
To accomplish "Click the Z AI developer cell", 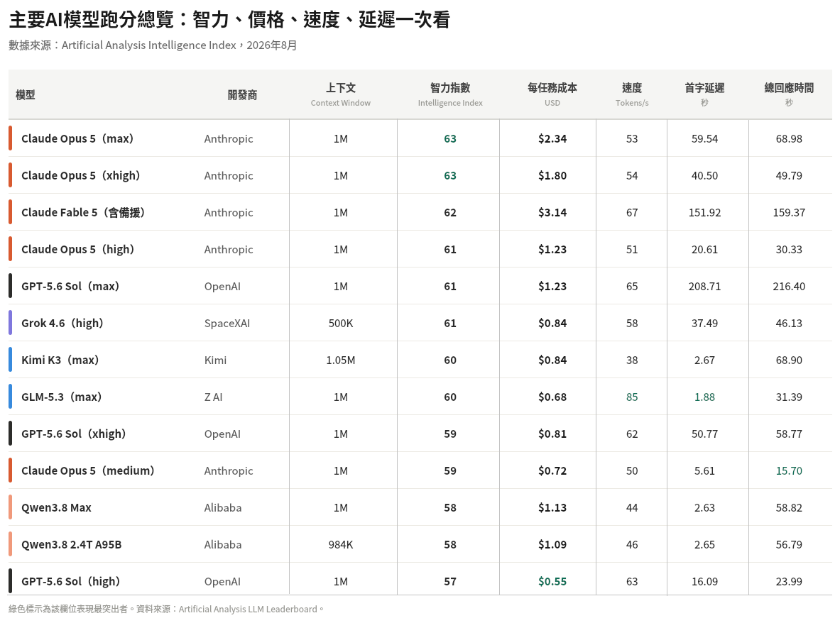I will 213,397.
